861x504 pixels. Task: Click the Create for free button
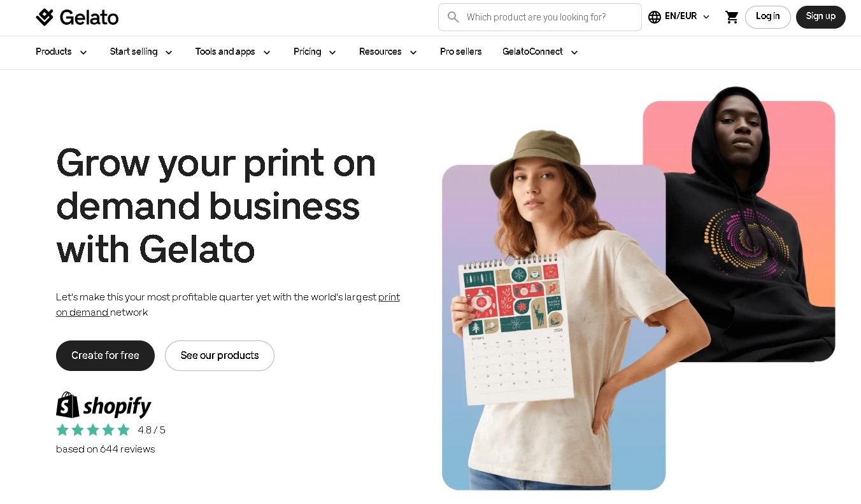point(105,356)
